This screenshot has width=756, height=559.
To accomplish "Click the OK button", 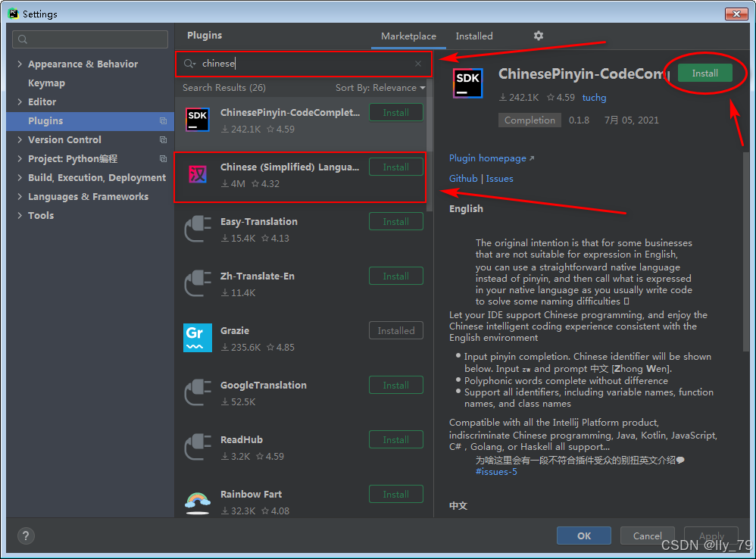I will pyautogui.click(x=584, y=536).
